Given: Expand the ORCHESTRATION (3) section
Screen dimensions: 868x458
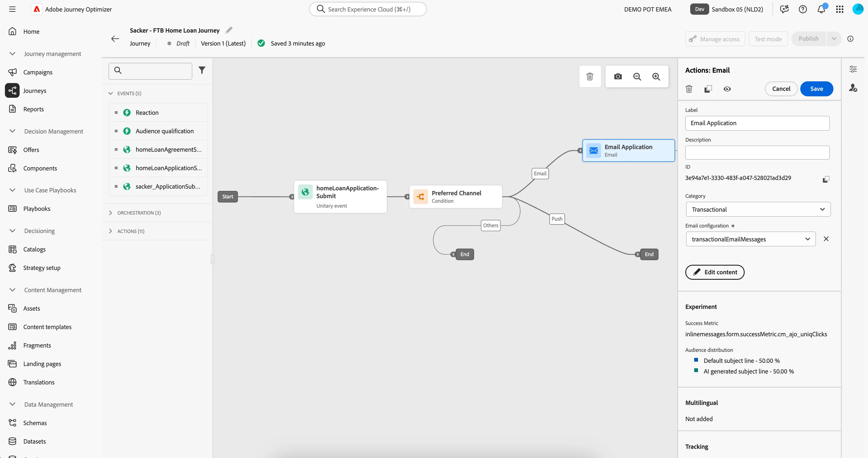Looking at the screenshot, I should (x=157, y=213).
